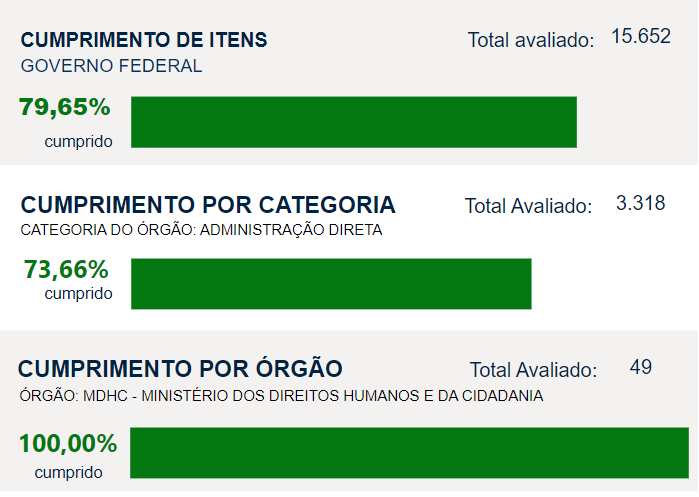Screen dimensions: 699x497
Task: Select the GOVERNO FEDERAL subtitle
Action: click(111, 67)
